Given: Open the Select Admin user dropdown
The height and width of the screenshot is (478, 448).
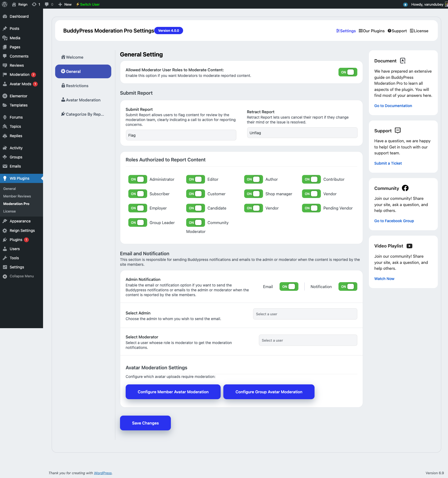Looking at the screenshot, I should (305, 314).
